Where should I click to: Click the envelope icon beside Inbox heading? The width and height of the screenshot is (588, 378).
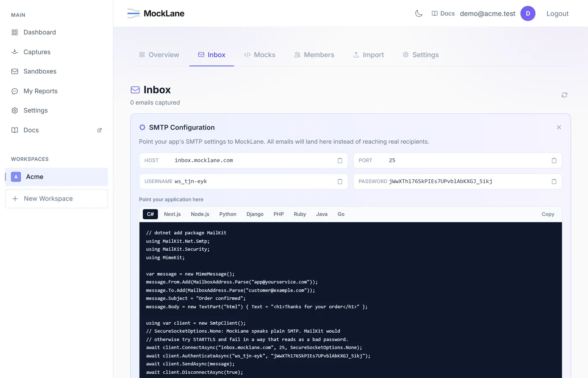pos(135,90)
